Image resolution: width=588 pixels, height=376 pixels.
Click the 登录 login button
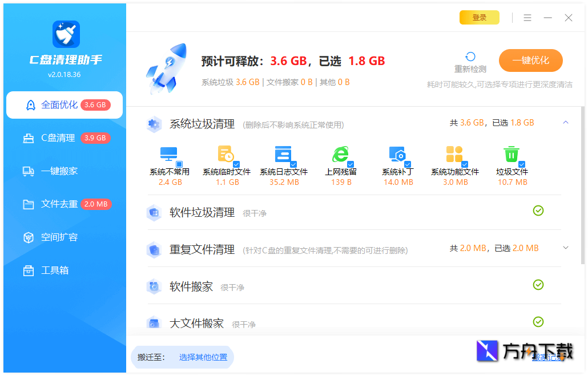(479, 18)
